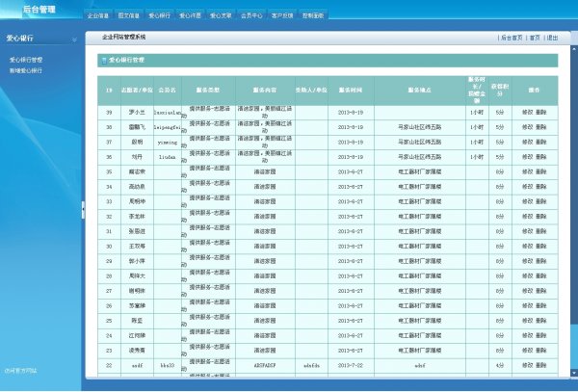Click the scrollbar up arrow
Viewport: 578px width, 392px height.
coord(574,48)
